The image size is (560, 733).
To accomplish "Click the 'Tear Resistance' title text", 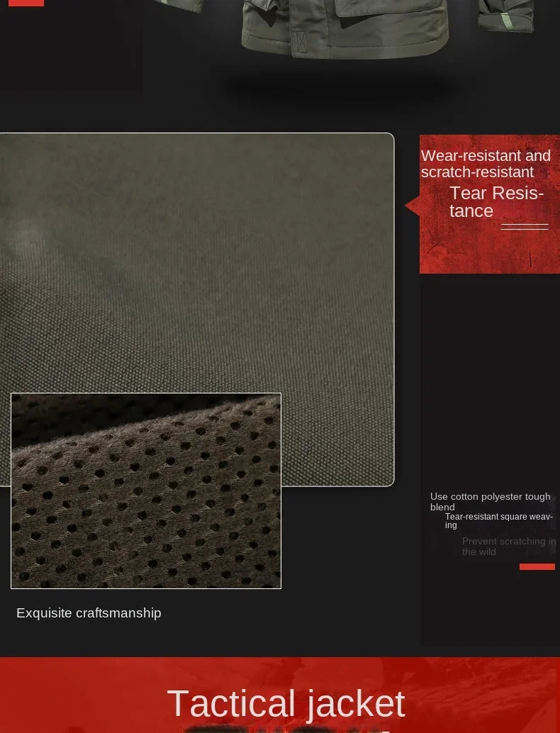I will (496, 202).
